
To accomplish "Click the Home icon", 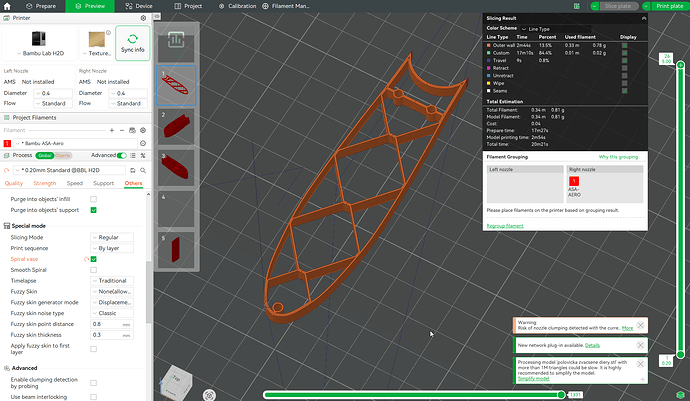I will pyautogui.click(x=7, y=6).
